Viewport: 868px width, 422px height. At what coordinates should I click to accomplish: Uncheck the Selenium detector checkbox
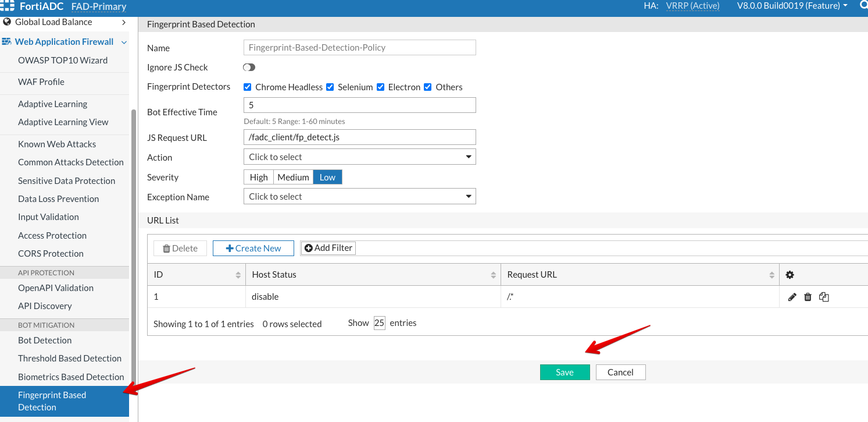[x=330, y=87]
